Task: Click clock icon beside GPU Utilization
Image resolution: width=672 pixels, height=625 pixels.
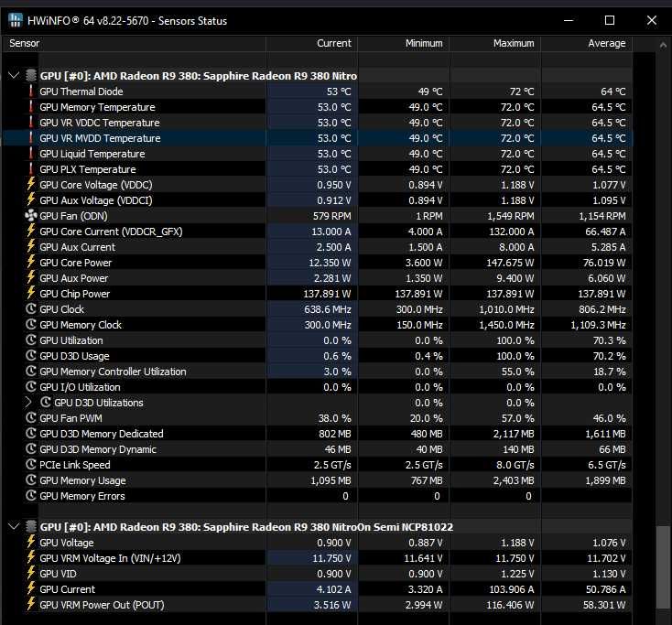Action: [31, 340]
